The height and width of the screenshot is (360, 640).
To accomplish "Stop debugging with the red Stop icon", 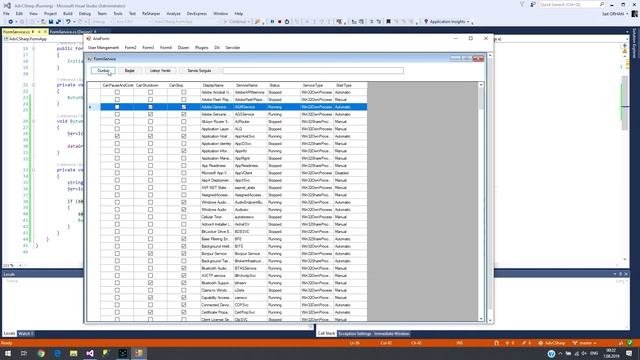I will (280, 22).
